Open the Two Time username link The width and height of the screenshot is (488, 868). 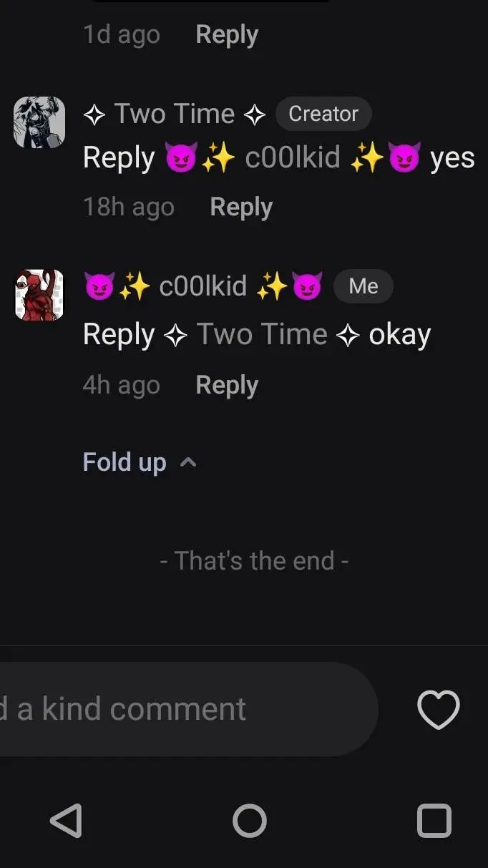pos(175,114)
